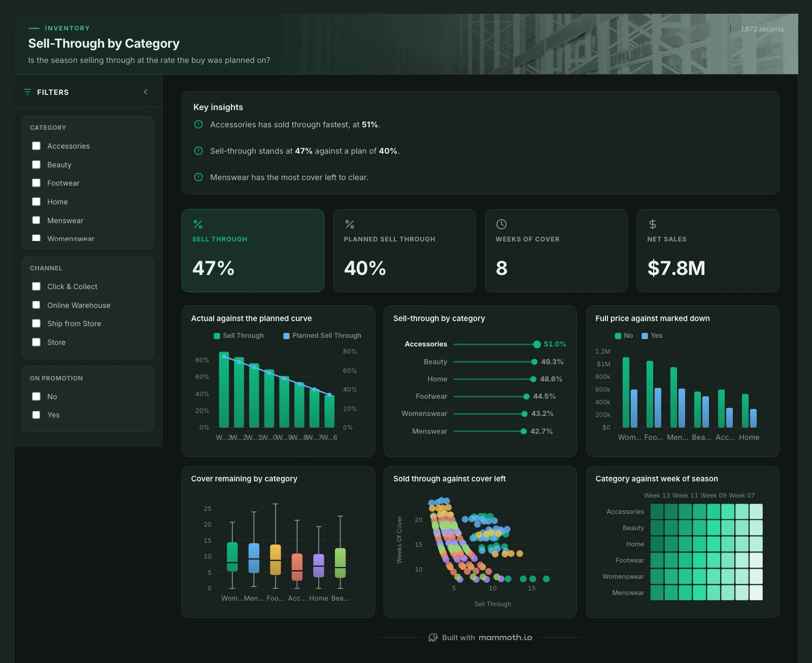Toggle Sell Through legend swatch
This screenshot has height=663, width=812.
point(217,336)
